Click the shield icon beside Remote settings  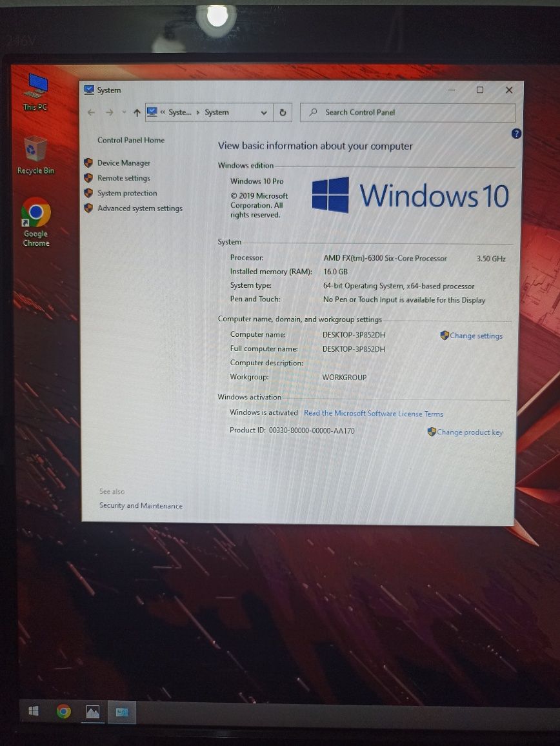coord(88,178)
